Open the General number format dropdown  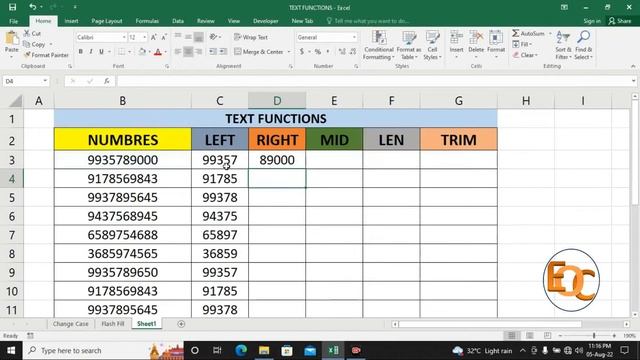click(x=354, y=37)
